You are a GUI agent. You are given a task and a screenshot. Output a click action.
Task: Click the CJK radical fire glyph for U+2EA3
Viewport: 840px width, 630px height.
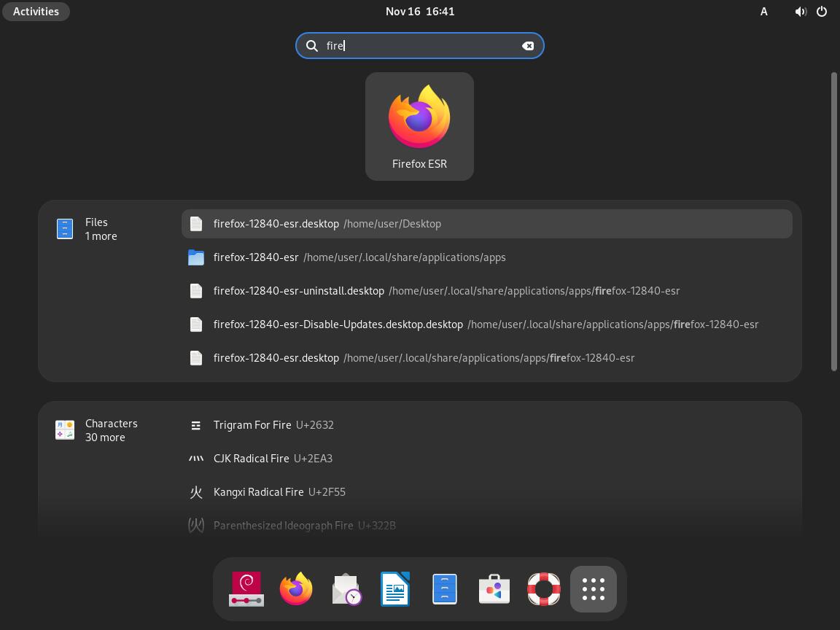196,459
